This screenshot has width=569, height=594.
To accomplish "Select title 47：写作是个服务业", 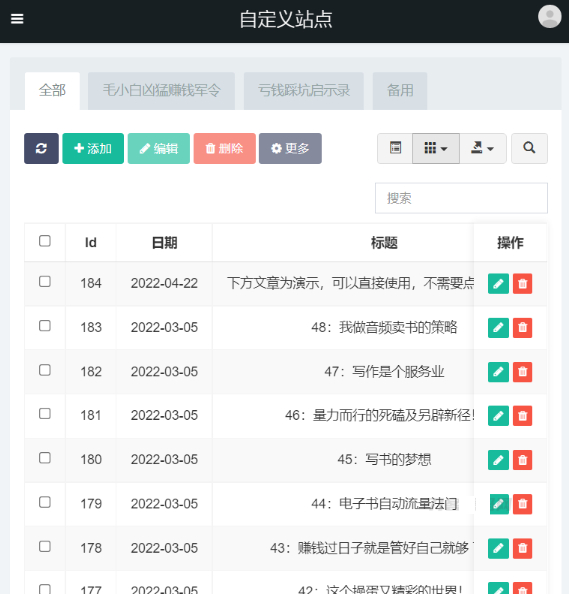I will coord(384,372).
